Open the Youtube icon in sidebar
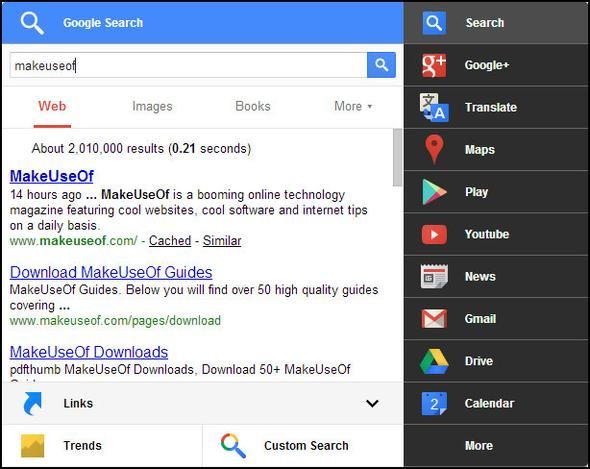The image size is (590, 469). tap(434, 234)
